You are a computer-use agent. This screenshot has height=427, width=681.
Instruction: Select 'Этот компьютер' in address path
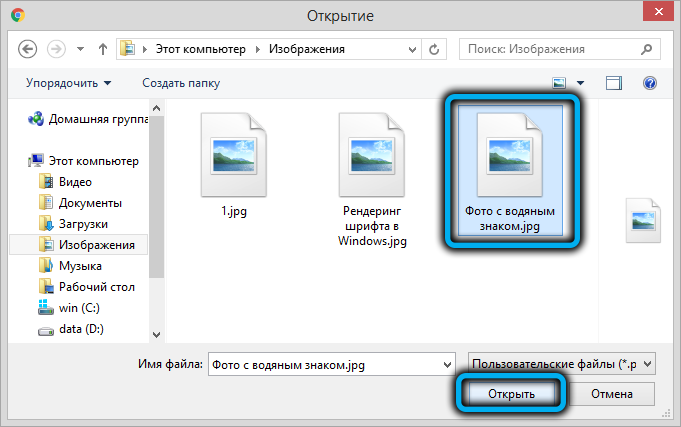[201, 49]
